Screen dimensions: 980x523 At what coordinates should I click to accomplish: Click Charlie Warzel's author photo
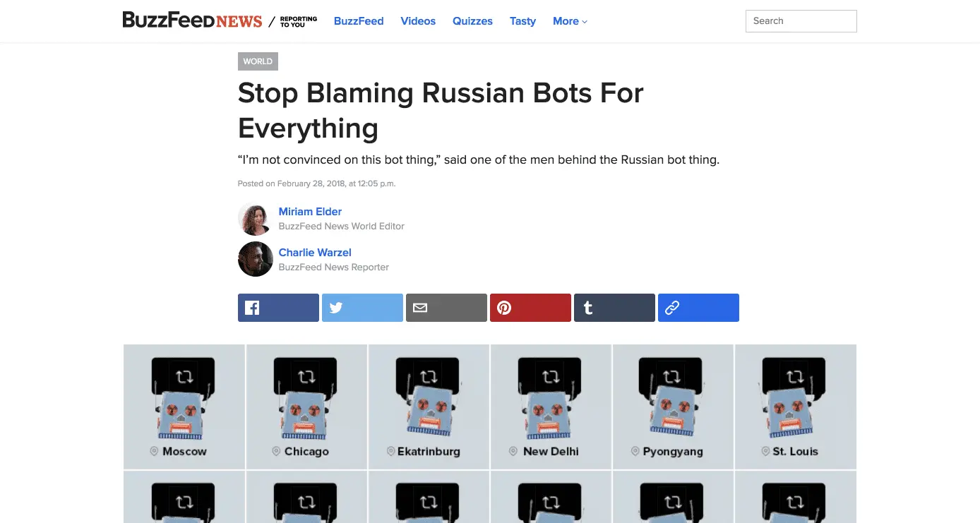click(x=256, y=259)
